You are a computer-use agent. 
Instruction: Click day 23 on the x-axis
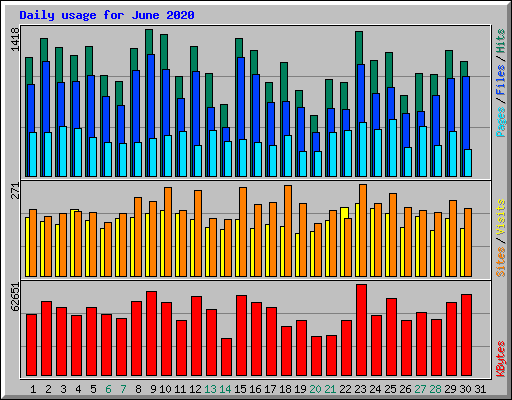[360, 389]
